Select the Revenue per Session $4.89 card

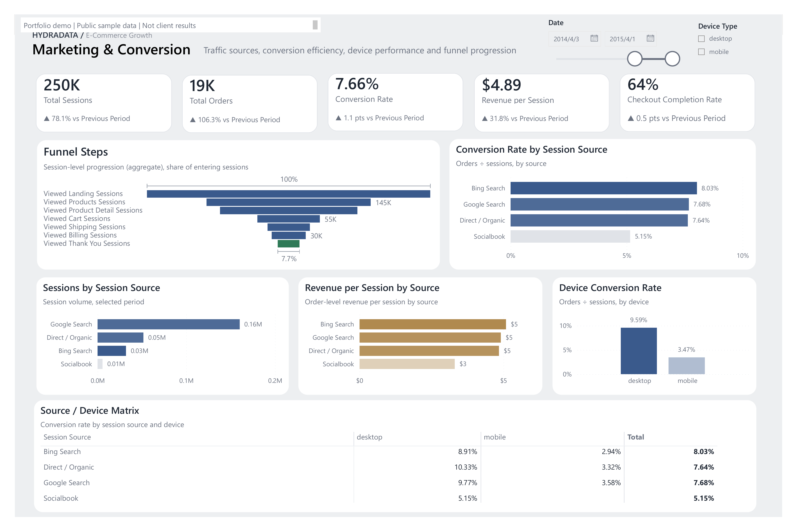point(542,103)
